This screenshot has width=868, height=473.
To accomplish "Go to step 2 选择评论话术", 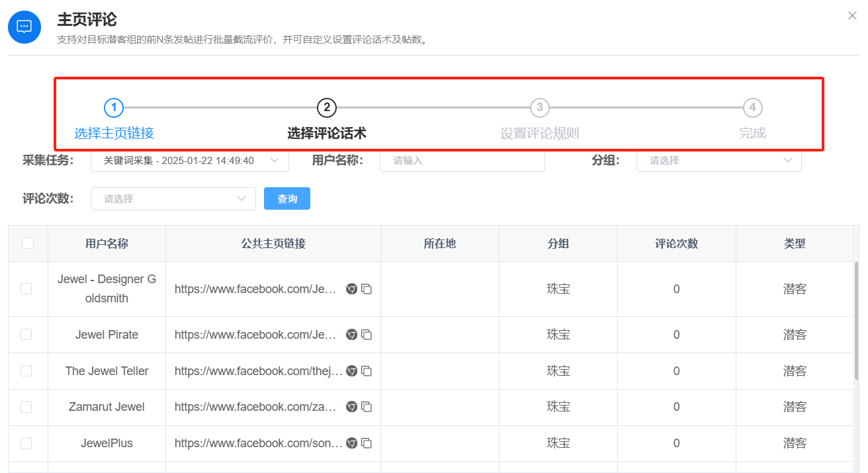I will [x=327, y=120].
